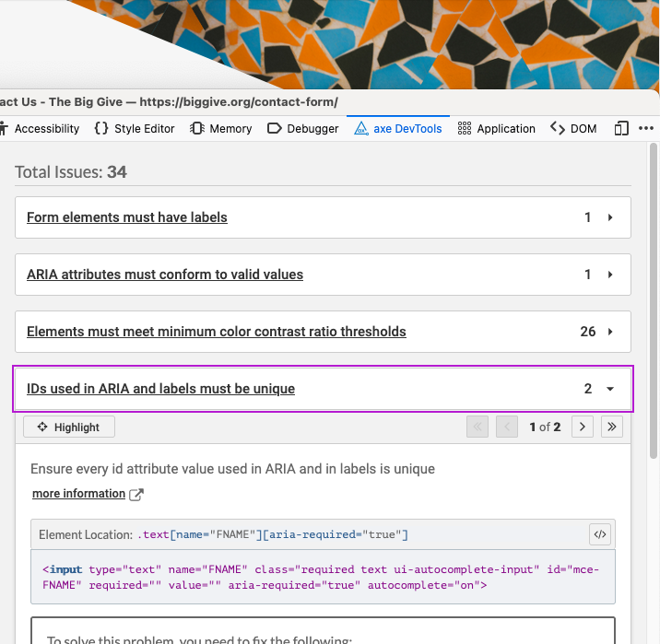Open the color contrast ratio thresholds link
Viewport: 660px width, 644px height.
click(x=217, y=332)
